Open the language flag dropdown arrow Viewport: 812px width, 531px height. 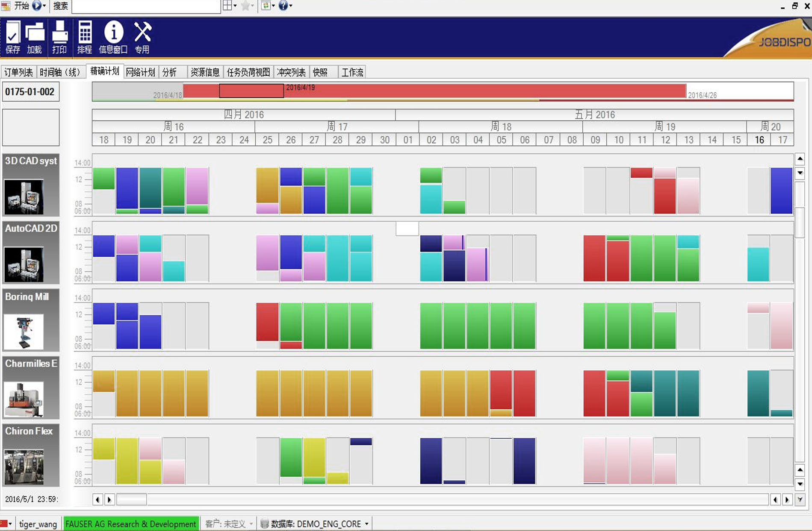tap(10, 524)
